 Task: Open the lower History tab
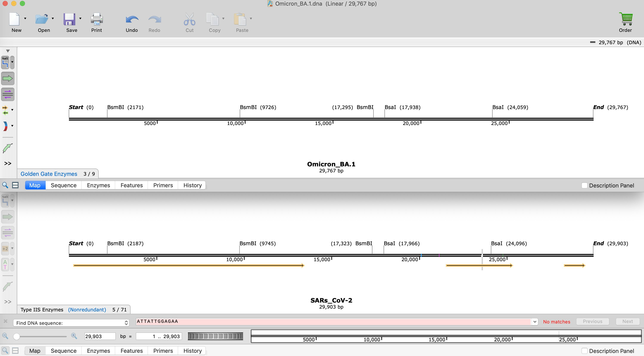point(192,351)
